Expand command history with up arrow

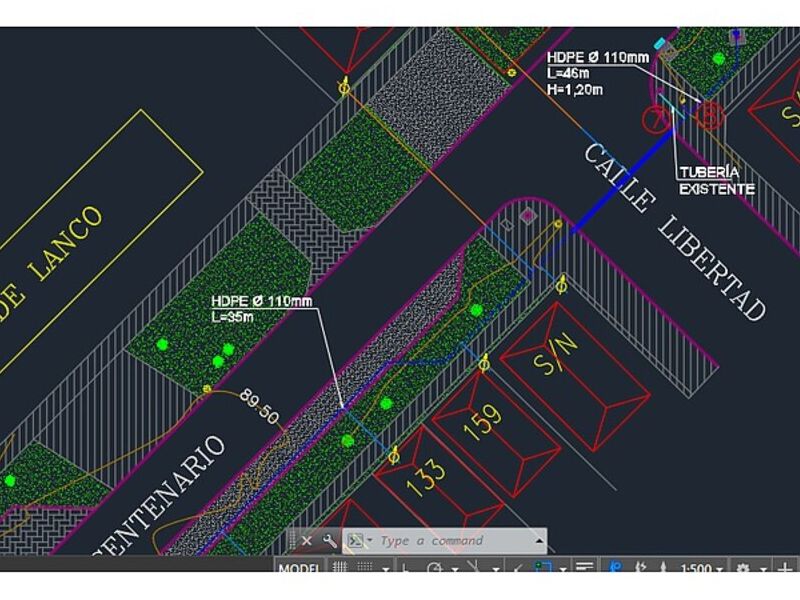540,541
